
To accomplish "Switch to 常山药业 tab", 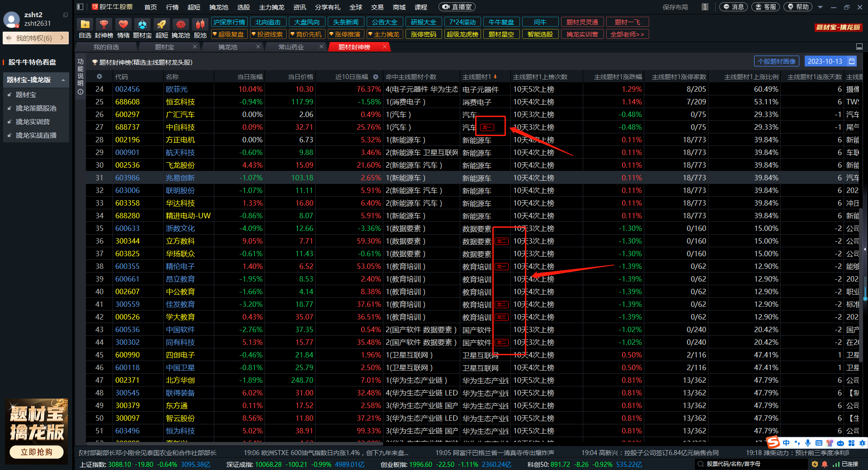I will 291,47.
